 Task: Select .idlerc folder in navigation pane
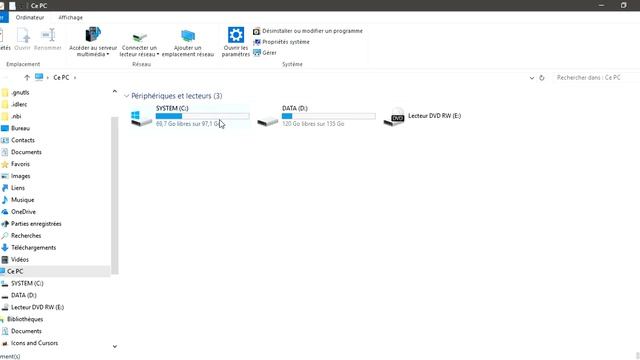[x=19, y=104]
